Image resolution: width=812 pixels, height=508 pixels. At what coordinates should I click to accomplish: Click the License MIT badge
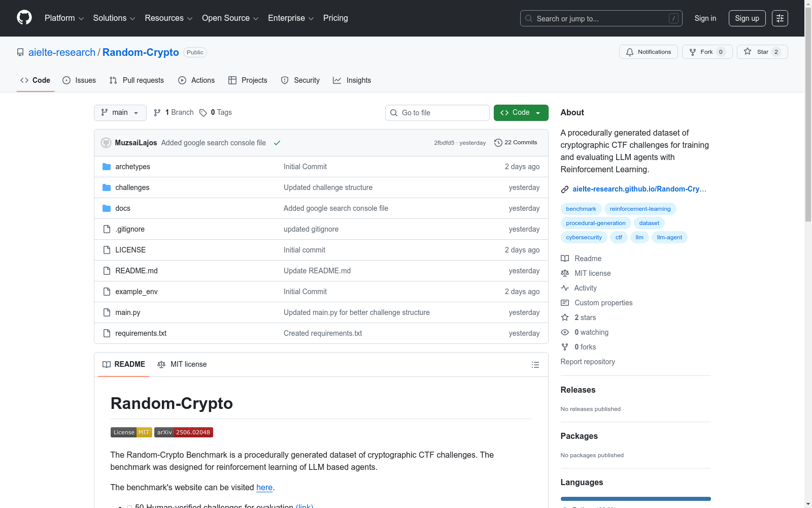tap(131, 432)
